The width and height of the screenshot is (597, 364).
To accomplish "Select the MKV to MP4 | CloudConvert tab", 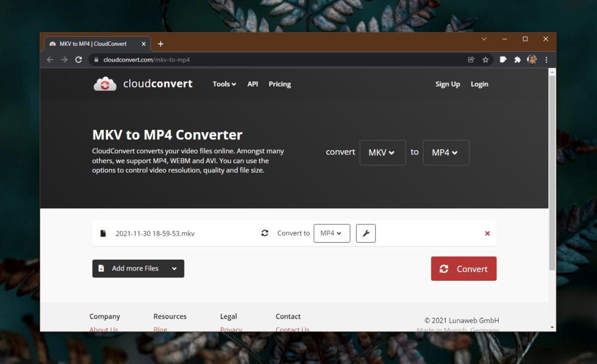I will click(98, 44).
